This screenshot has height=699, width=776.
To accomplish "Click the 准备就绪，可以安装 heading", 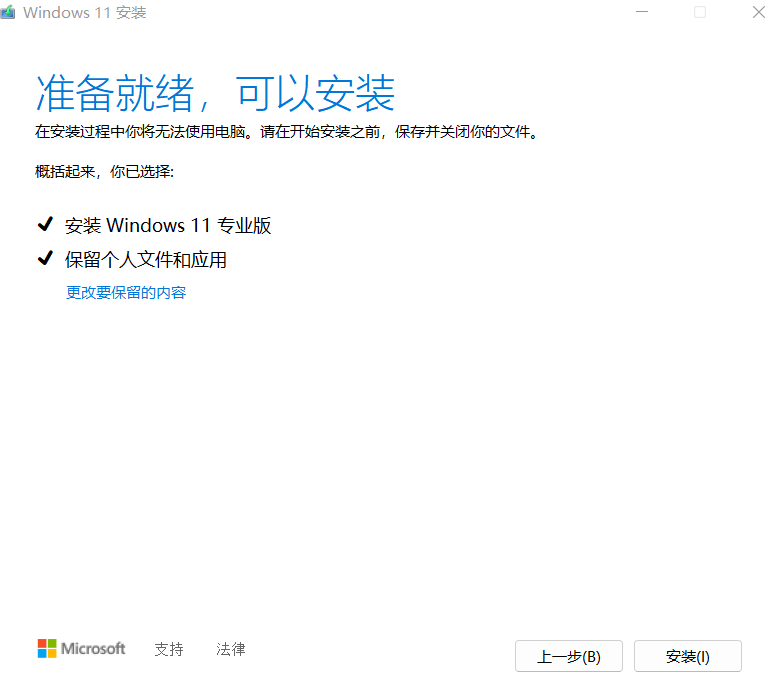I will pos(215,92).
